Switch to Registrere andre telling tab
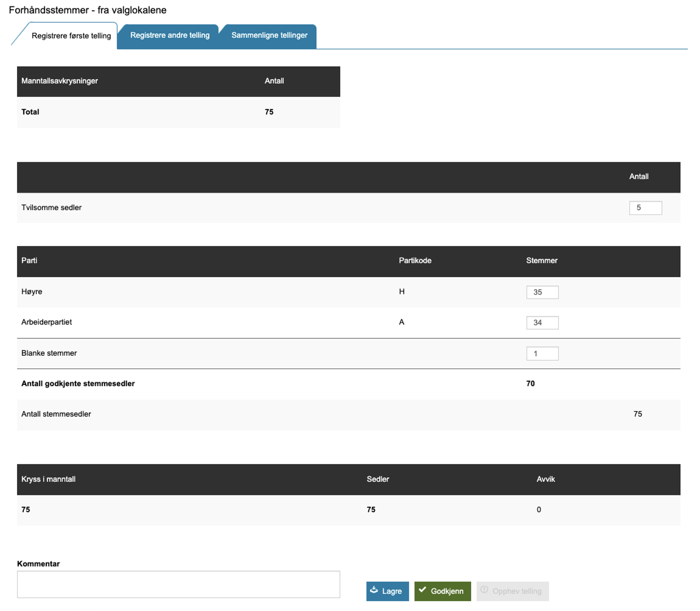700x611 pixels. pyautogui.click(x=170, y=35)
